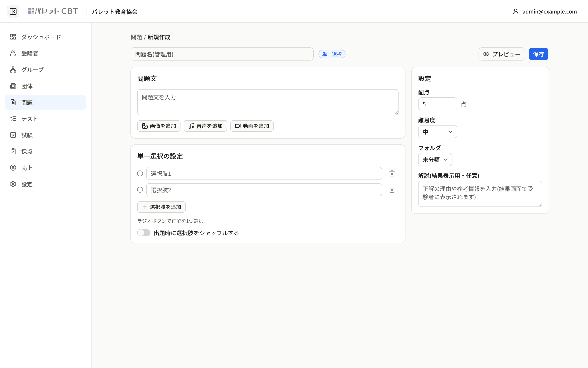Focus the 問題文を入力 text area
The image size is (588, 368).
click(x=268, y=102)
